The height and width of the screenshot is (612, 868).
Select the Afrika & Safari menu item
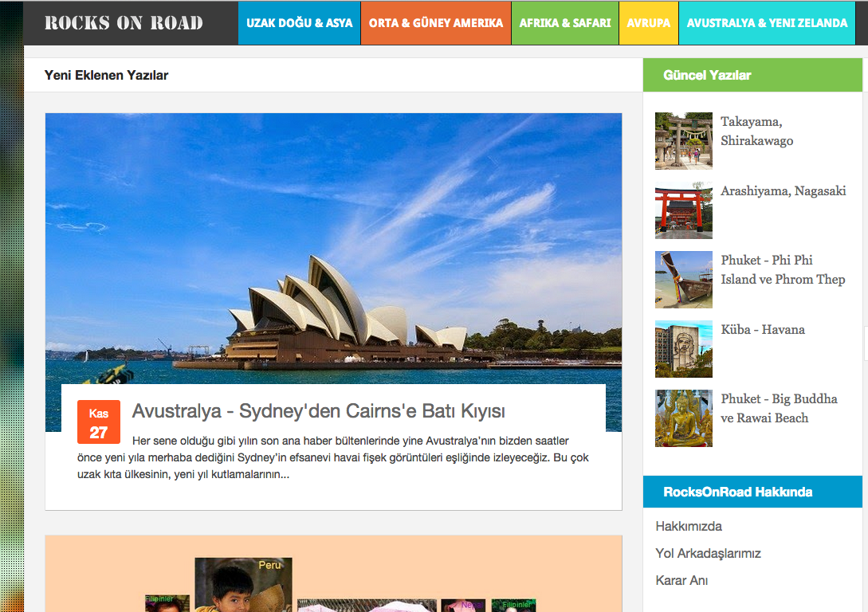[x=564, y=23]
